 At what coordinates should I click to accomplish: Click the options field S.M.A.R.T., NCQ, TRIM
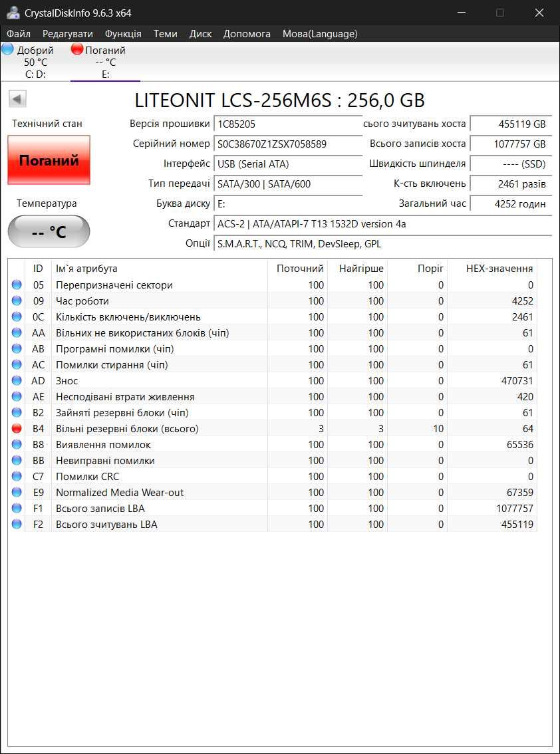coord(382,244)
